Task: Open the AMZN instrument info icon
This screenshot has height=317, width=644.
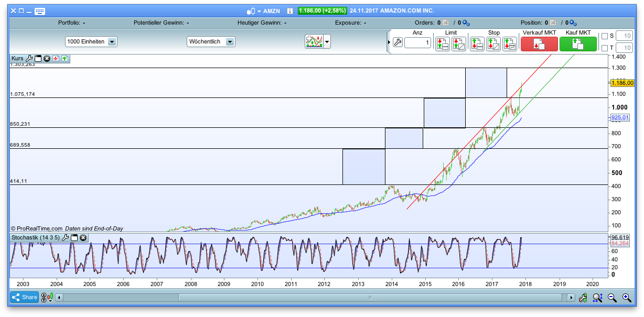Action: [x=290, y=11]
